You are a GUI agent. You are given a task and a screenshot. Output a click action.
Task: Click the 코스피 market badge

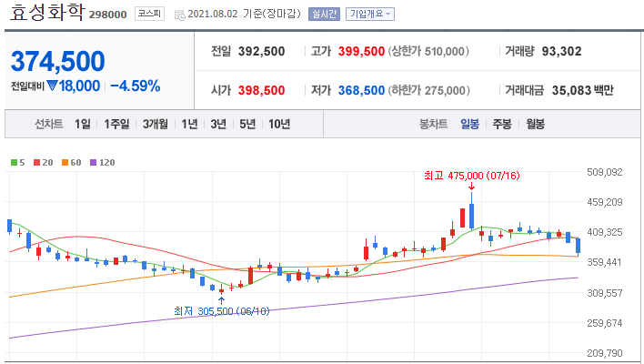coord(149,14)
